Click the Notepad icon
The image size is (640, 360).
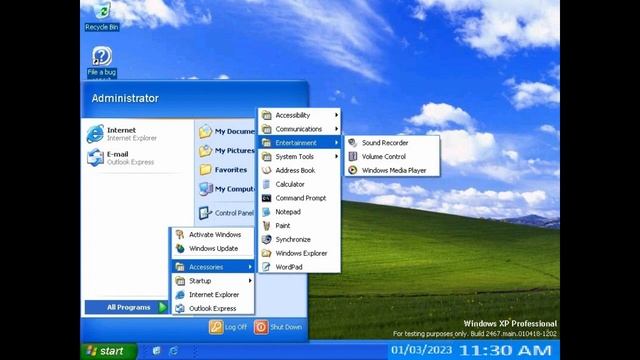pyautogui.click(x=267, y=212)
